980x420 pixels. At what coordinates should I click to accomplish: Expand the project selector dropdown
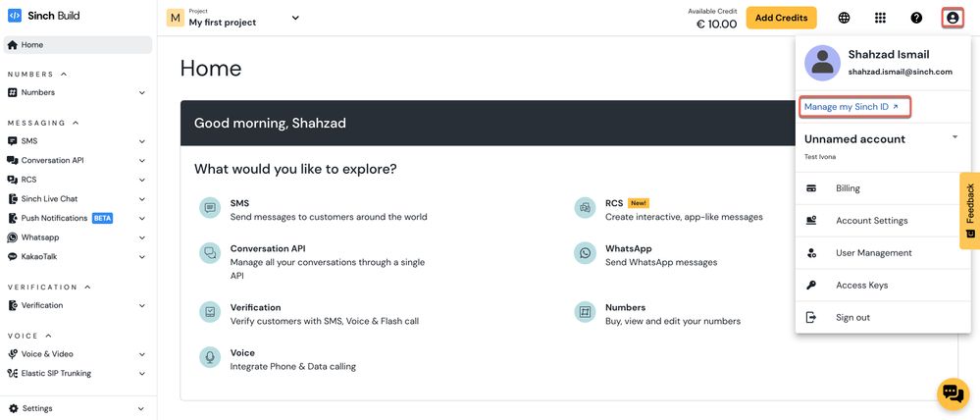pyautogui.click(x=295, y=18)
